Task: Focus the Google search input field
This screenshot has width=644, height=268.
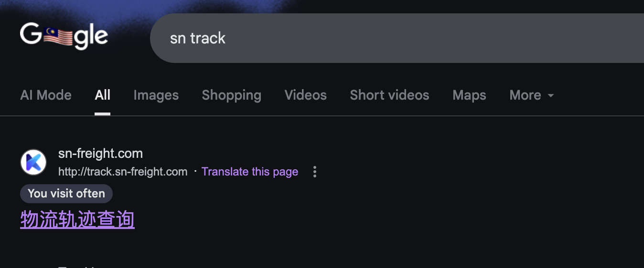Action: (397, 38)
